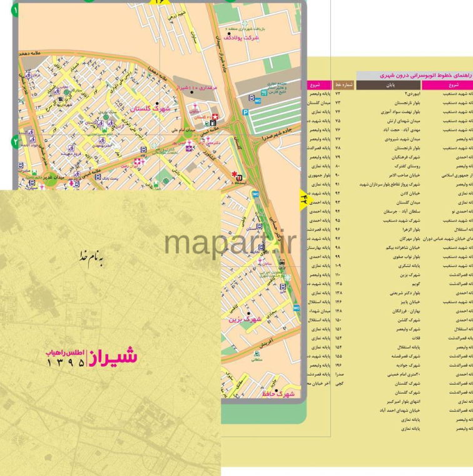Click the شهرک گلستان map label
473x476 pixels.
tap(150, 108)
